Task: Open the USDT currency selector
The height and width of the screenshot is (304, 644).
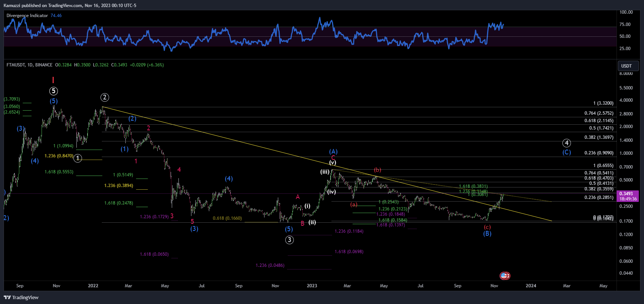Action: click(628, 66)
